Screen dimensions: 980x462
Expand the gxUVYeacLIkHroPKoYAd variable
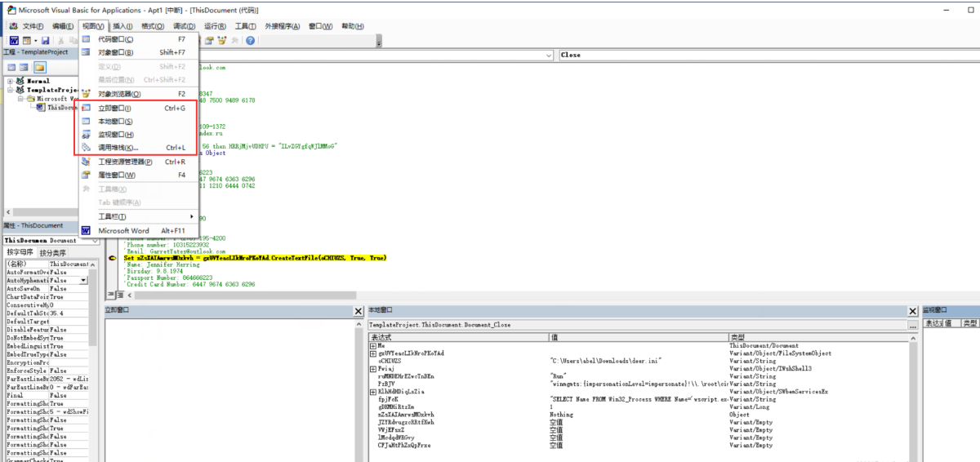372,353
